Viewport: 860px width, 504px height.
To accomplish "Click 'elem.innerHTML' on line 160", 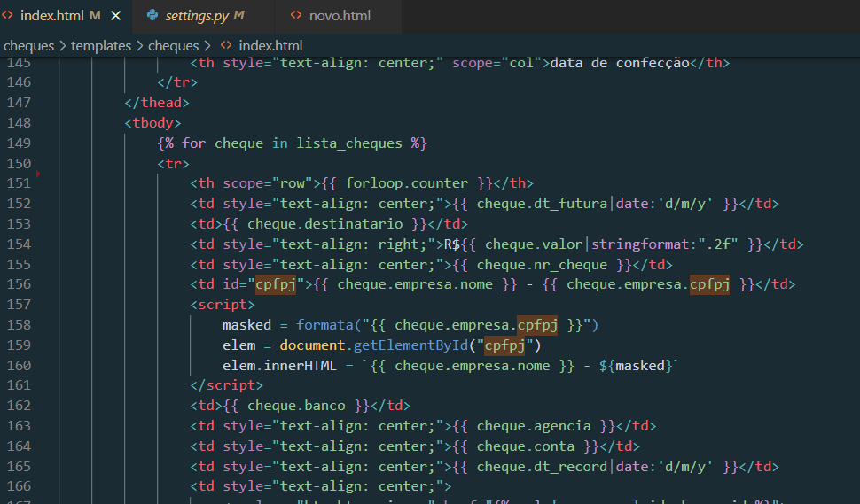I will point(279,366).
